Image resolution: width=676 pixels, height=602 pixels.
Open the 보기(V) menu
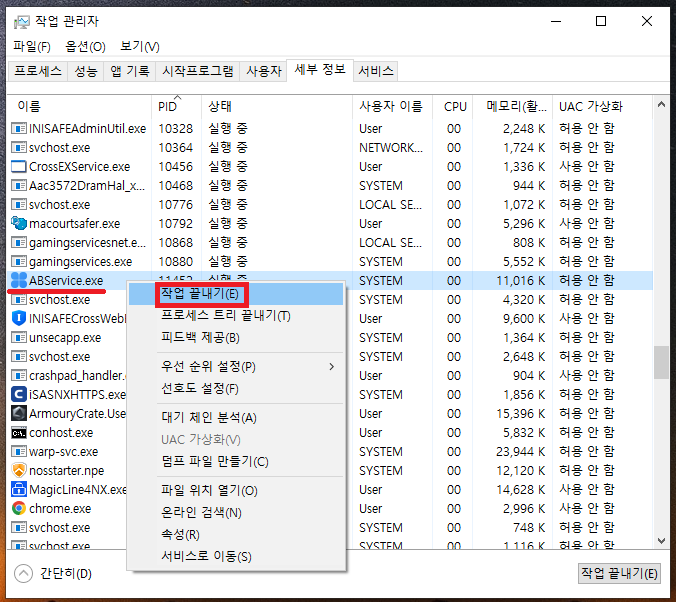[139, 46]
